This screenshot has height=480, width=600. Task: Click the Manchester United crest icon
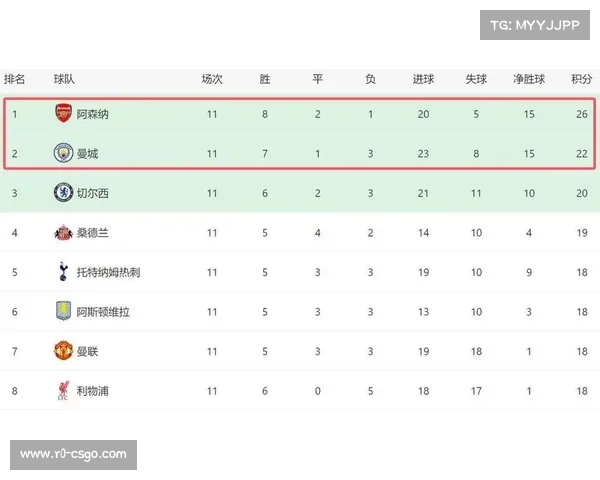pyautogui.click(x=64, y=351)
